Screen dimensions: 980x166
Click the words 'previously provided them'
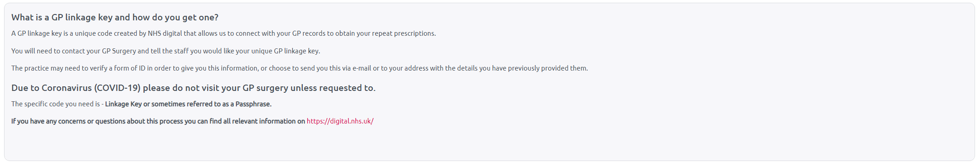(547, 68)
